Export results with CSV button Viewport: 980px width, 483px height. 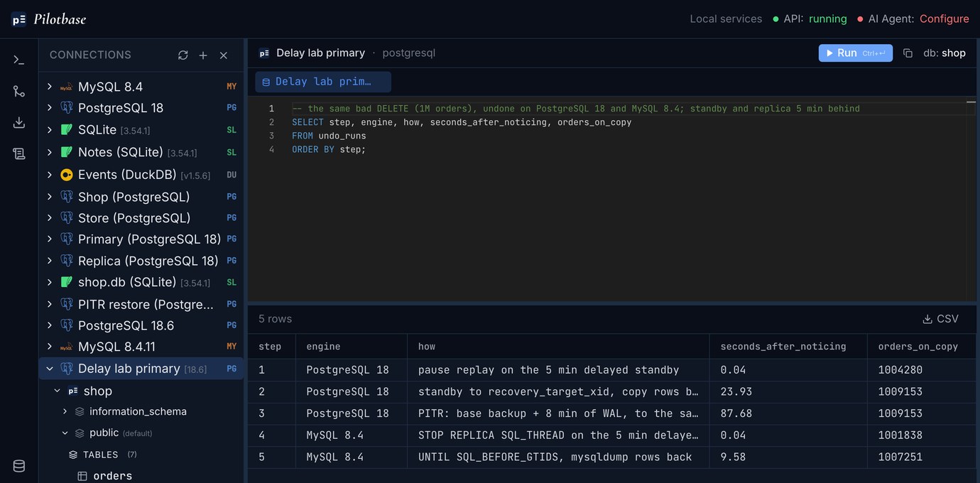940,319
